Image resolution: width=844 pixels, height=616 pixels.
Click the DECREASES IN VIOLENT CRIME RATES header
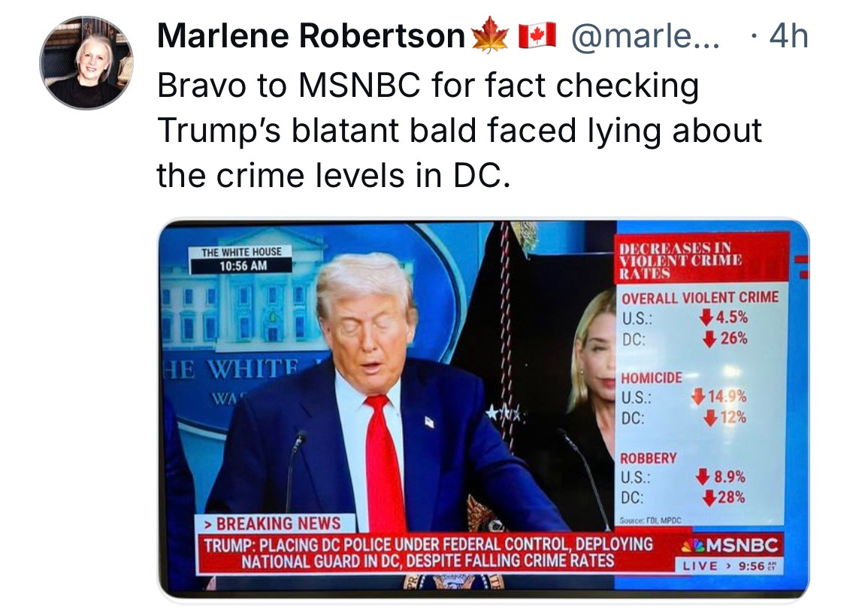682,261
